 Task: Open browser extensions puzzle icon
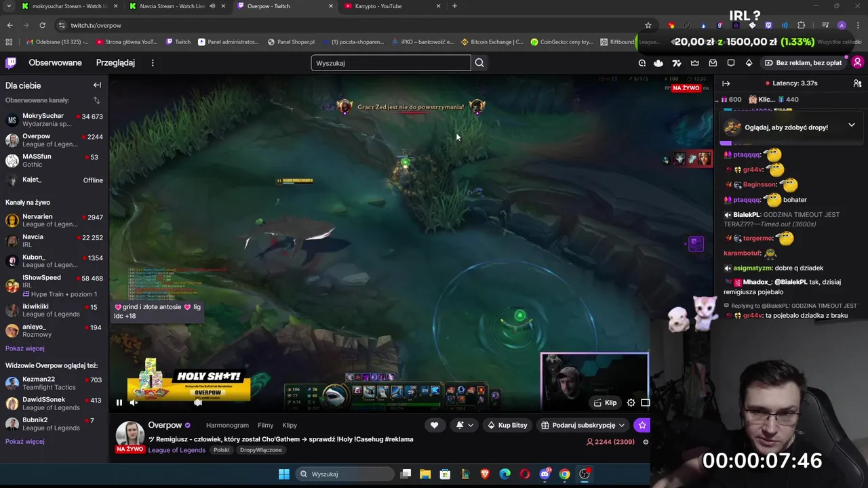[x=801, y=25]
